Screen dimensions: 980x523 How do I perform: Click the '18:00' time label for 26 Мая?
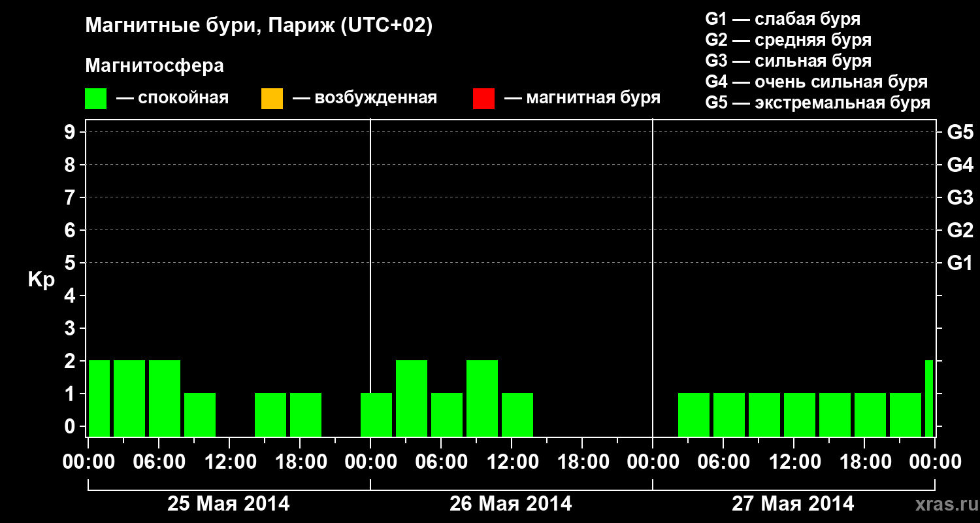pyautogui.click(x=583, y=462)
